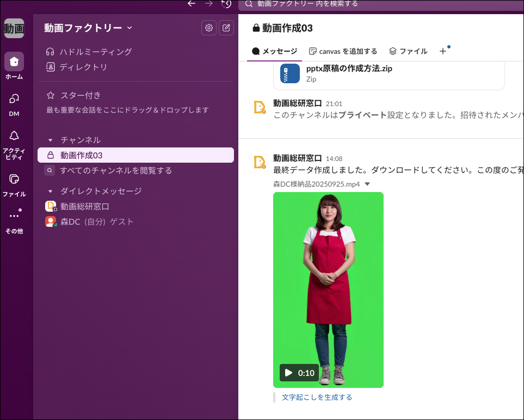Select the canvas を追加する tab
The height and width of the screenshot is (420, 524).
coord(343,51)
